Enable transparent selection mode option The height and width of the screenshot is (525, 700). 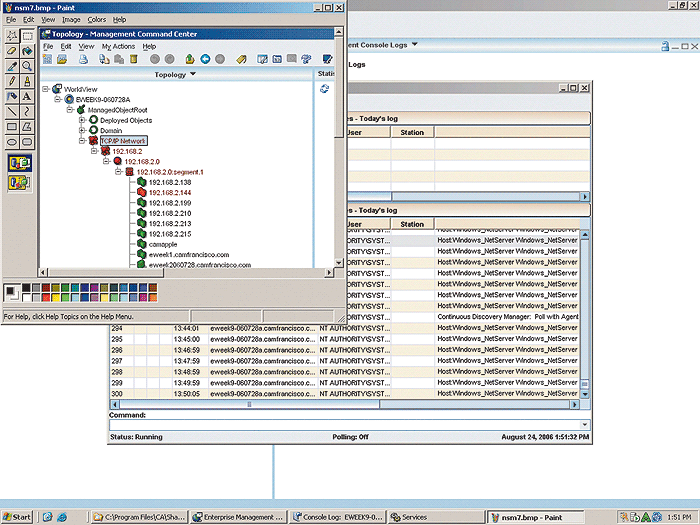(20, 182)
